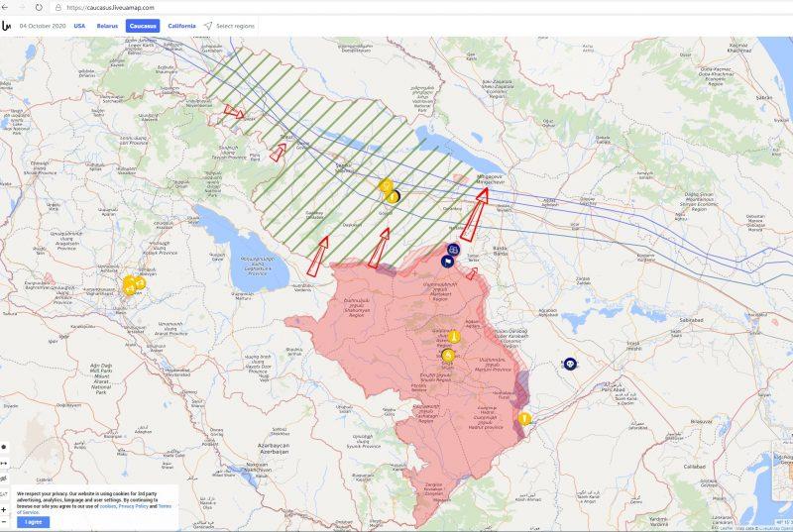Click the yellow exclamation marker near border
Image resolution: width=793 pixels, height=532 pixels.
point(524,419)
